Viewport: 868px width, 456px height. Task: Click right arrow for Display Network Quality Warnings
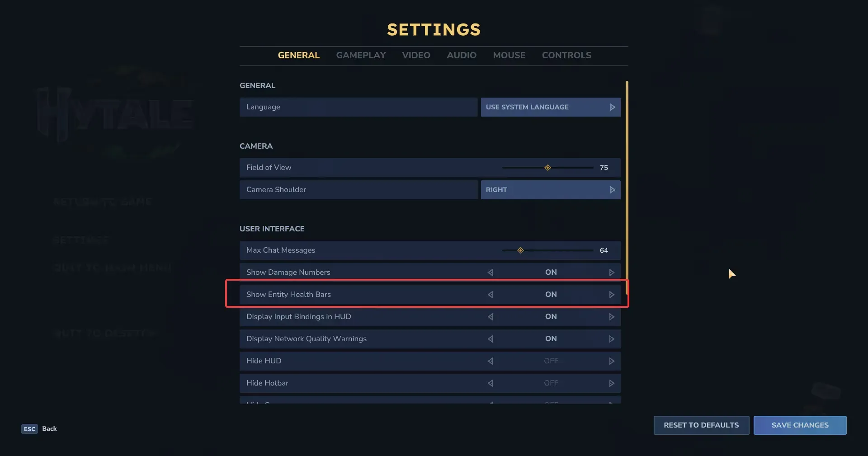click(x=612, y=339)
